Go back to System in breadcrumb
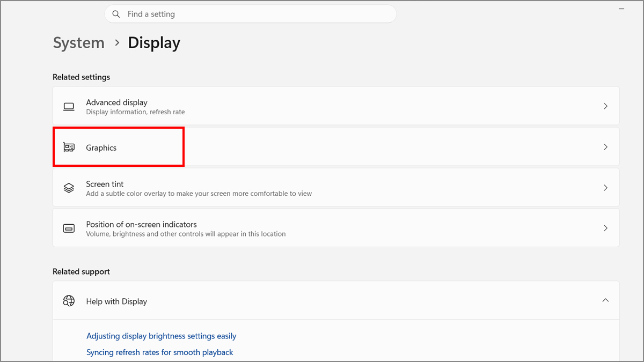This screenshot has height=362, width=644. (x=79, y=43)
